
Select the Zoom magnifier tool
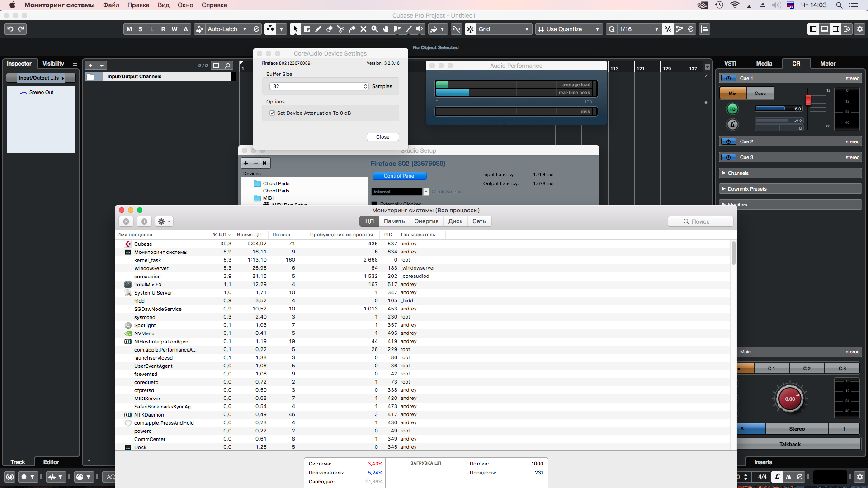(375, 29)
